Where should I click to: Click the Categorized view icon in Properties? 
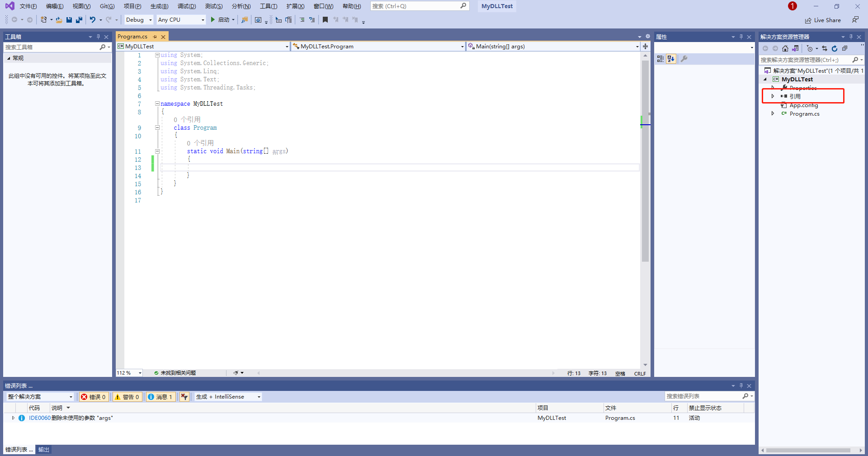pyautogui.click(x=660, y=59)
